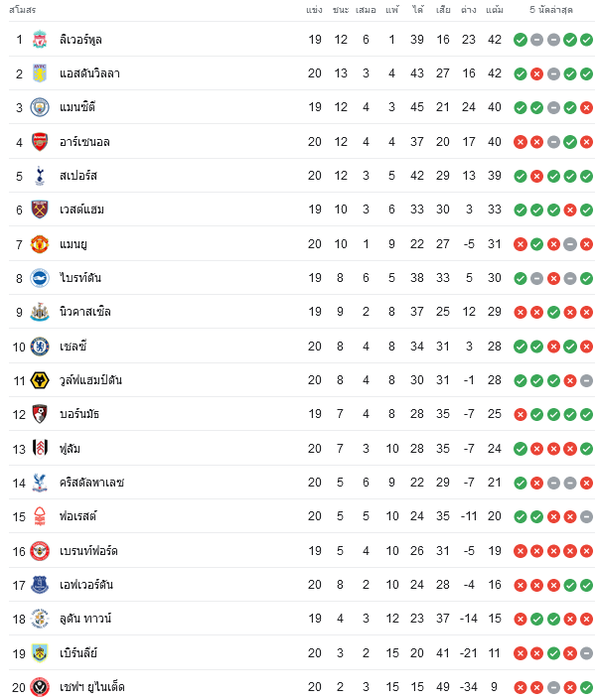
Task: Click Man City's latest loss result icon
Action: pos(586,107)
